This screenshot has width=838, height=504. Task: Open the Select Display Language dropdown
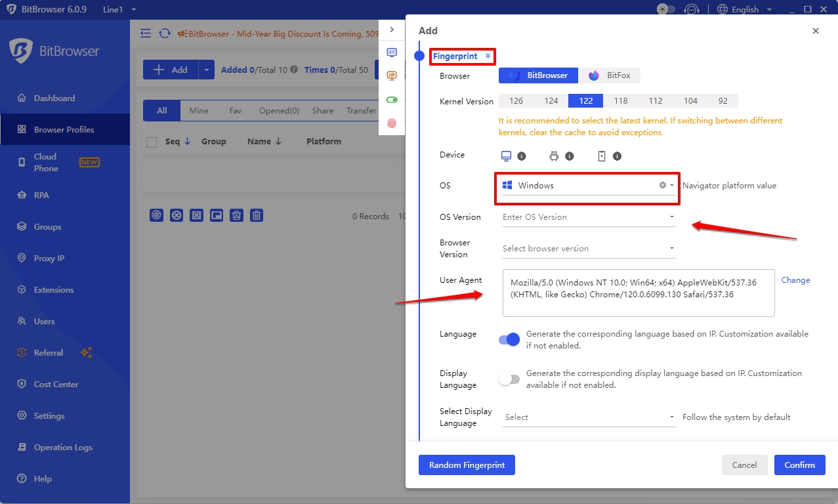click(x=589, y=417)
